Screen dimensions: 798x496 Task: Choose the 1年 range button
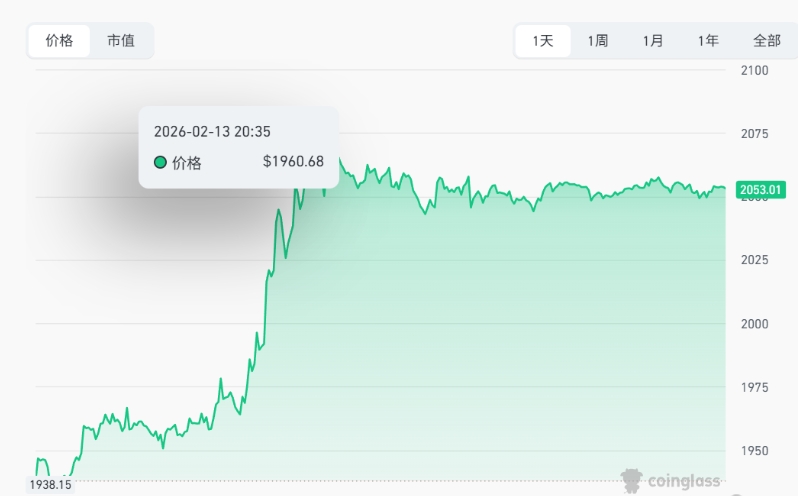(708, 41)
